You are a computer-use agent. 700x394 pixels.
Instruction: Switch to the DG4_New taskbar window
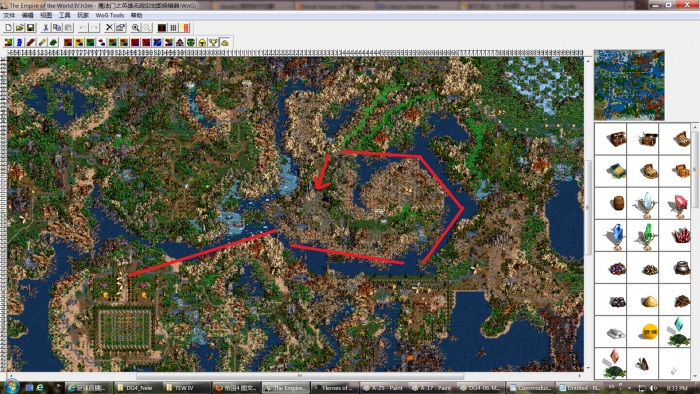coord(136,388)
